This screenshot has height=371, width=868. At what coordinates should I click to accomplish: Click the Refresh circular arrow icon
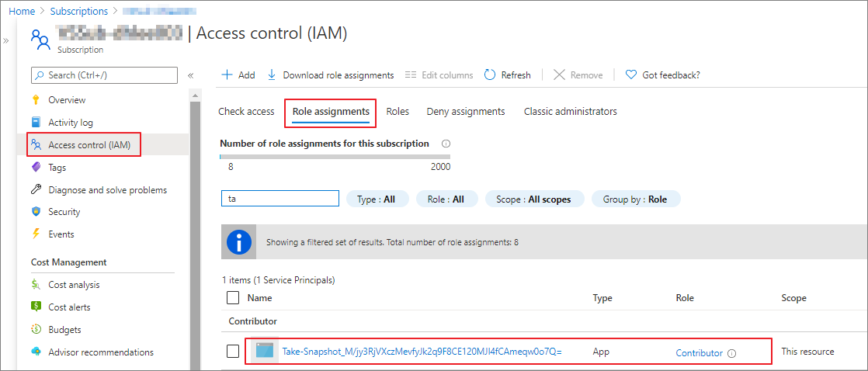click(x=490, y=75)
